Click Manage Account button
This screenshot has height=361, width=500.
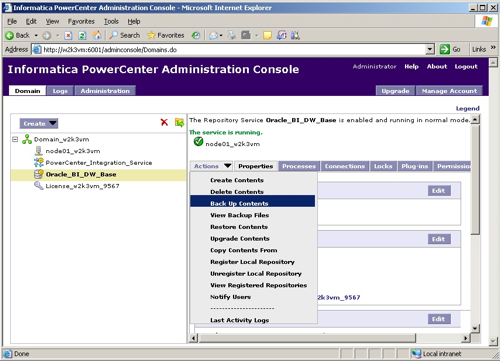point(449,91)
